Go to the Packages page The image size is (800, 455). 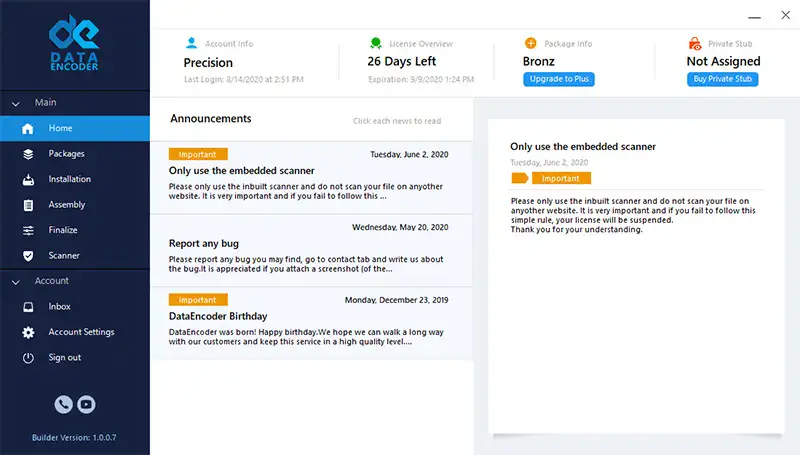75,154
